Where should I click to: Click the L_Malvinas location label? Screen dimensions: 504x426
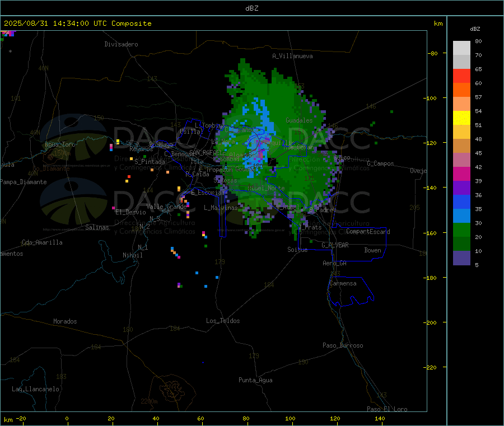coord(221,208)
